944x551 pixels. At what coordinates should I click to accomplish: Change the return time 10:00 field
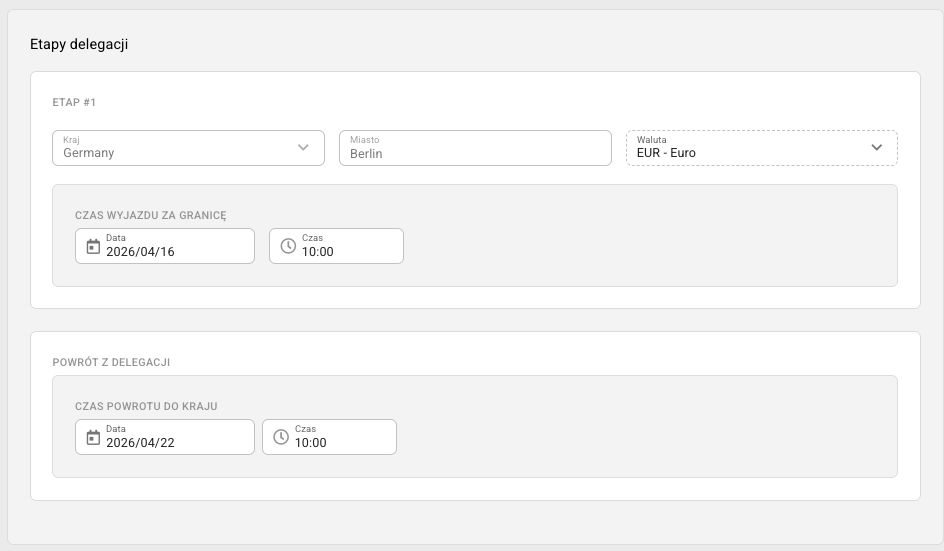pos(311,443)
